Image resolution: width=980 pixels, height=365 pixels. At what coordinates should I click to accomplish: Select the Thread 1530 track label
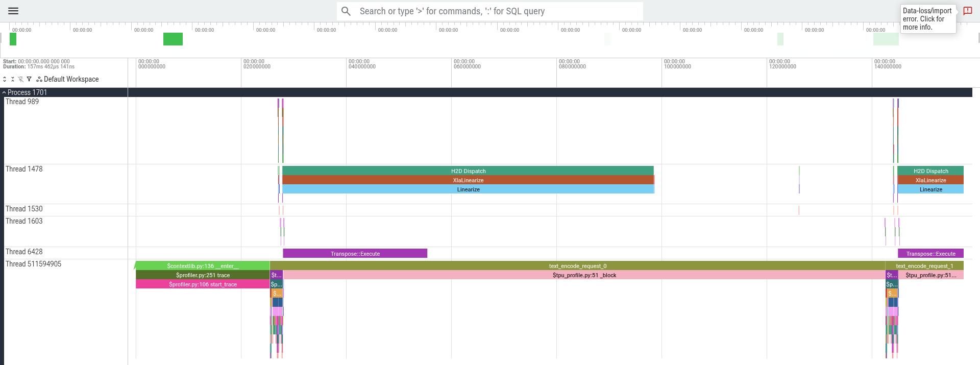pyautogui.click(x=24, y=209)
